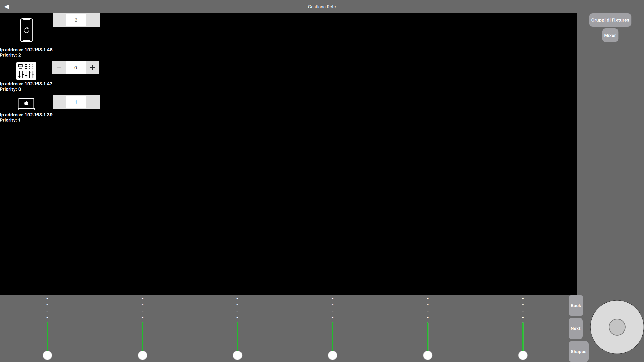Click the Next navigation button
This screenshot has width=644, height=362.
pos(576,328)
